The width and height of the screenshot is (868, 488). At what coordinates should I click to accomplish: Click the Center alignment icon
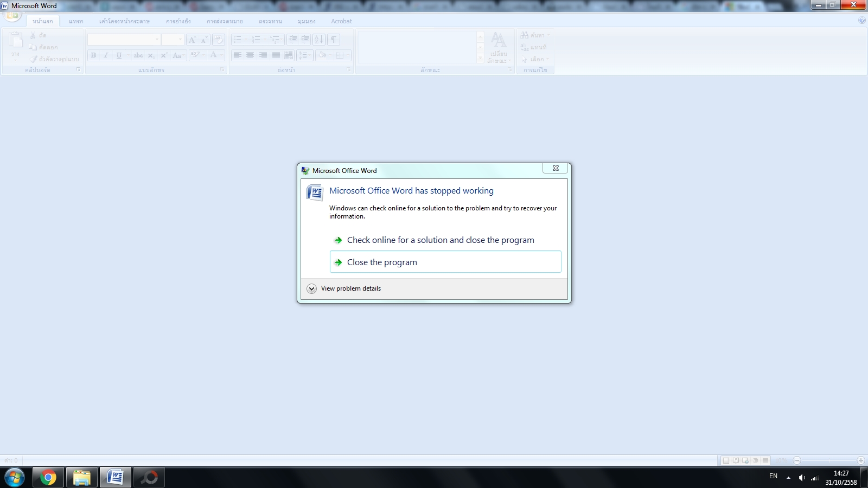[x=250, y=55]
